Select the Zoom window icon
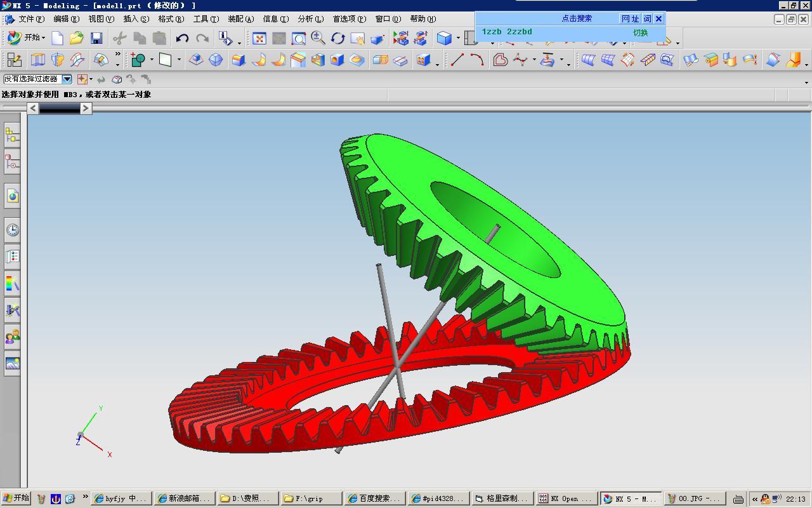812x508 pixels. click(x=299, y=39)
